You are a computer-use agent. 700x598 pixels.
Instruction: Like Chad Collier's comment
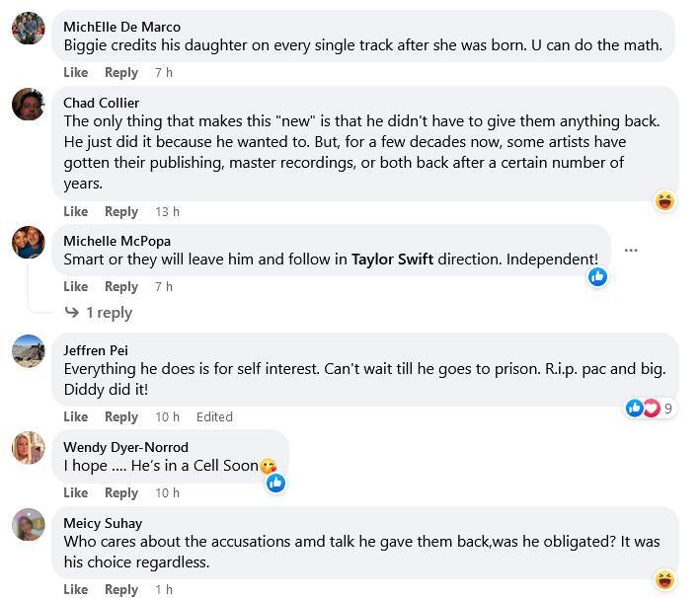(x=76, y=212)
